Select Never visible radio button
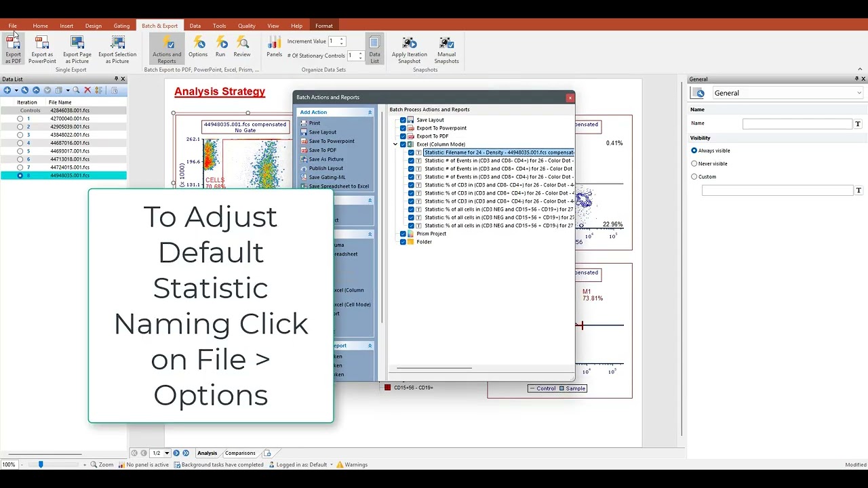The image size is (868, 488). tap(694, 163)
